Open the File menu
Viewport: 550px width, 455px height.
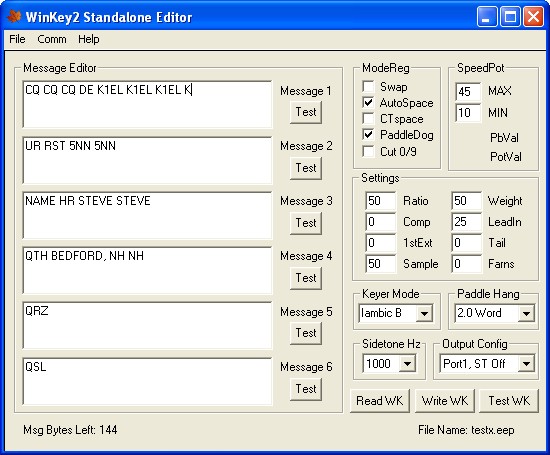tap(17, 39)
